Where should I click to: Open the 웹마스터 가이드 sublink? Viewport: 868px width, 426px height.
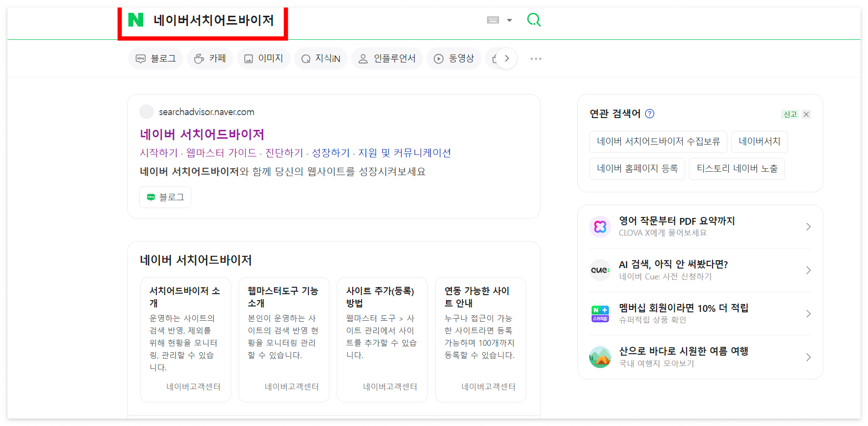coord(221,153)
